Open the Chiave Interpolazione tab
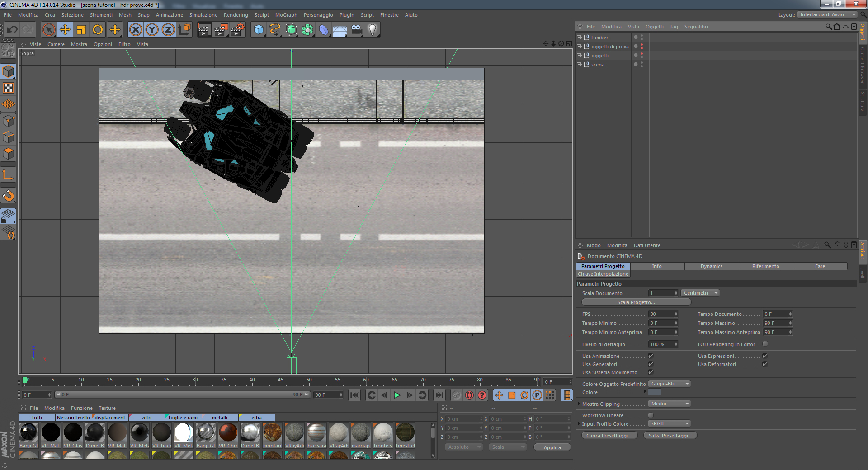The width and height of the screenshot is (868, 470). 603,274
